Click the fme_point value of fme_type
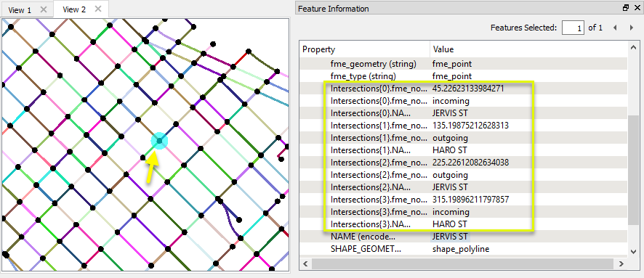 coord(452,76)
